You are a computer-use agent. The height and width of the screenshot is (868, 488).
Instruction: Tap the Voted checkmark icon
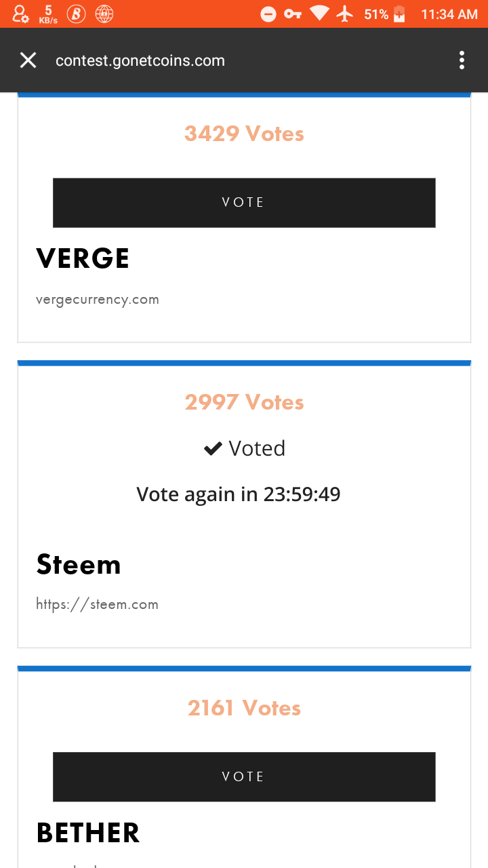pos(213,448)
